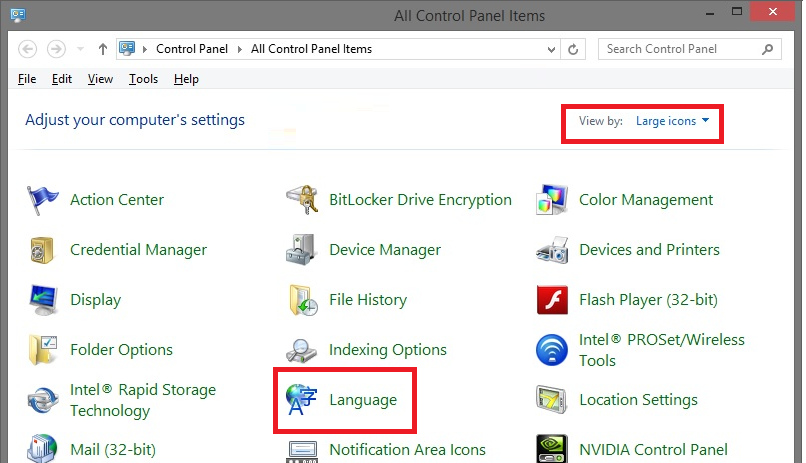Viewport: 806px width, 463px height.
Task: Click the Mail (32-bit) link text
Action: click(x=113, y=450)
